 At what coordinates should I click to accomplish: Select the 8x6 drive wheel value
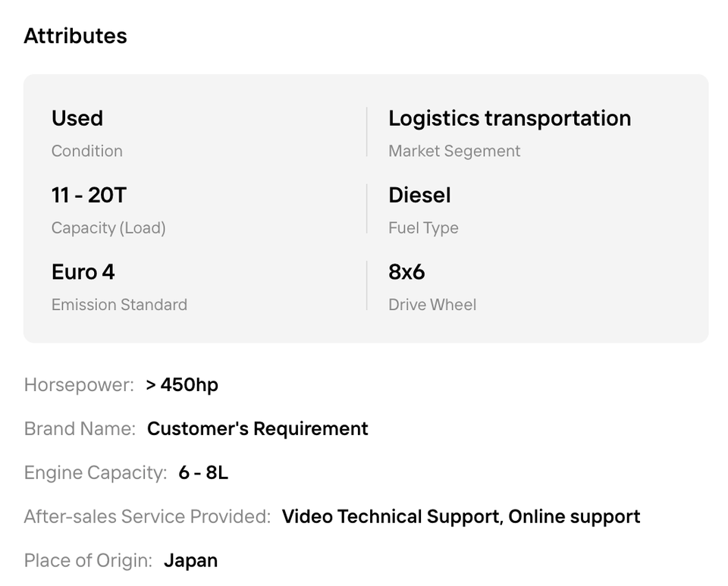coord(406,272)
